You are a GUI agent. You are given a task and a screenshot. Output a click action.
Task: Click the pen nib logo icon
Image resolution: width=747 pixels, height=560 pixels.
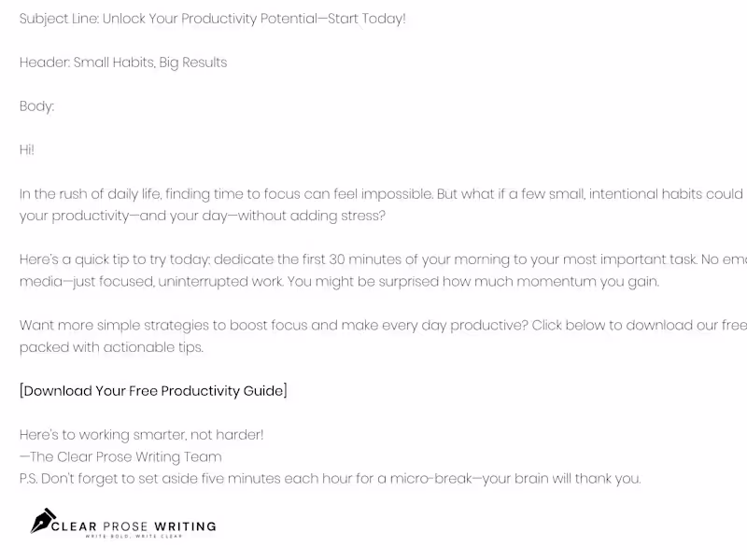point(43,521)
